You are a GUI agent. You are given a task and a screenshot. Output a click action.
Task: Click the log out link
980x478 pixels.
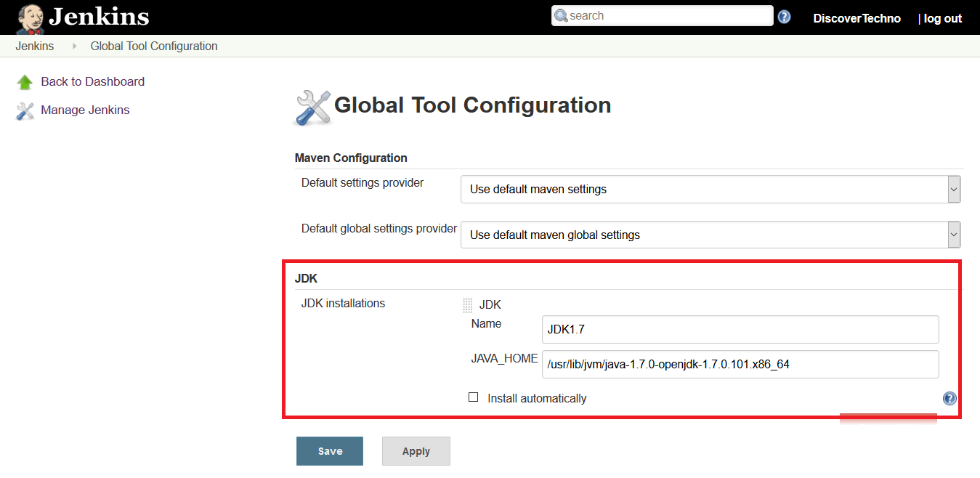pyautogui.click(x=942, y=17)
